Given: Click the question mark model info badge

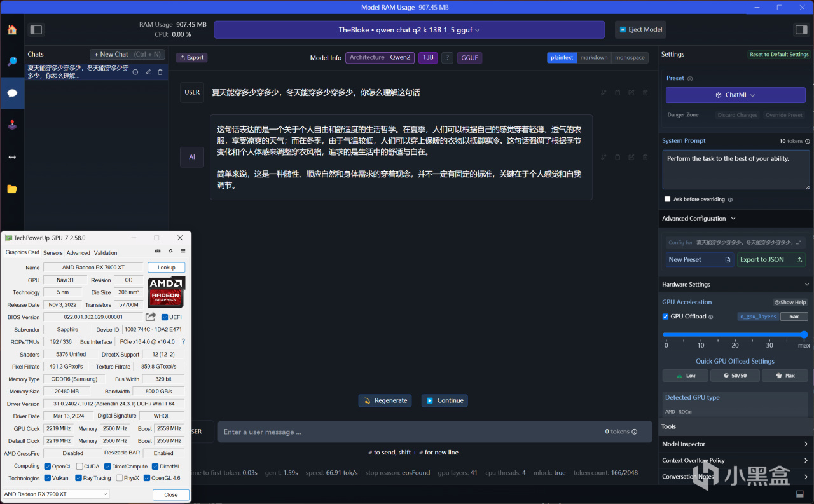Looking at the screenshot, I should pyautogui.click(x=448, y=58).
